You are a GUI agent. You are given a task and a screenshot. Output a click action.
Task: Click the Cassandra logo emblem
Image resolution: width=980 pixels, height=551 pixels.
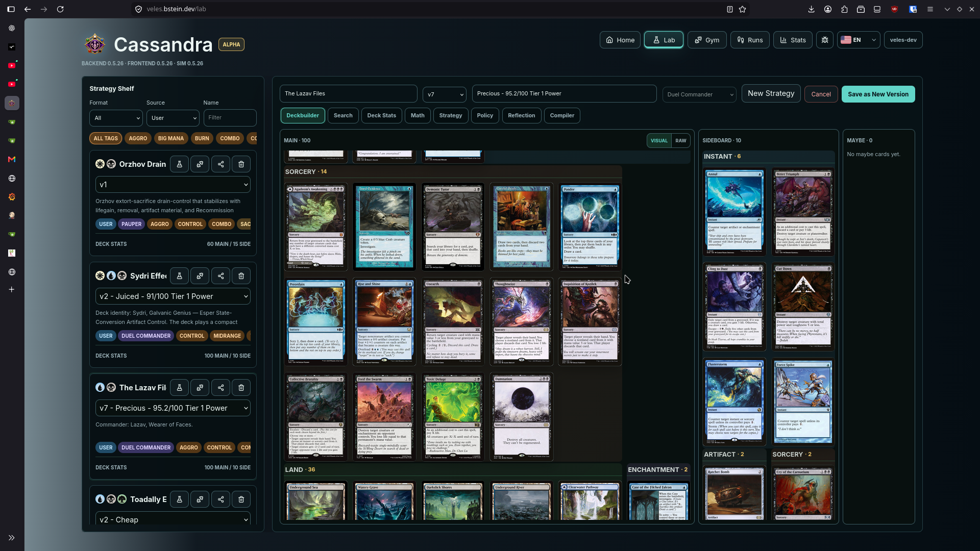(95, 44)
